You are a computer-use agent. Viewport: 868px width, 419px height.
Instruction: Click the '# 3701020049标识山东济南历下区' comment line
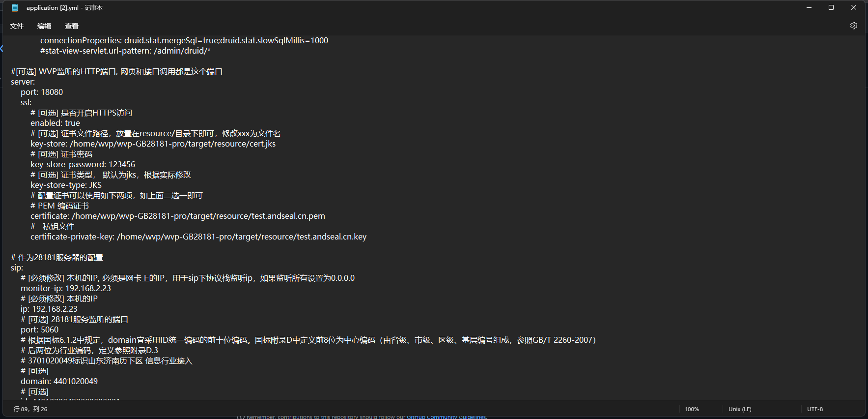tap(107, 360)
